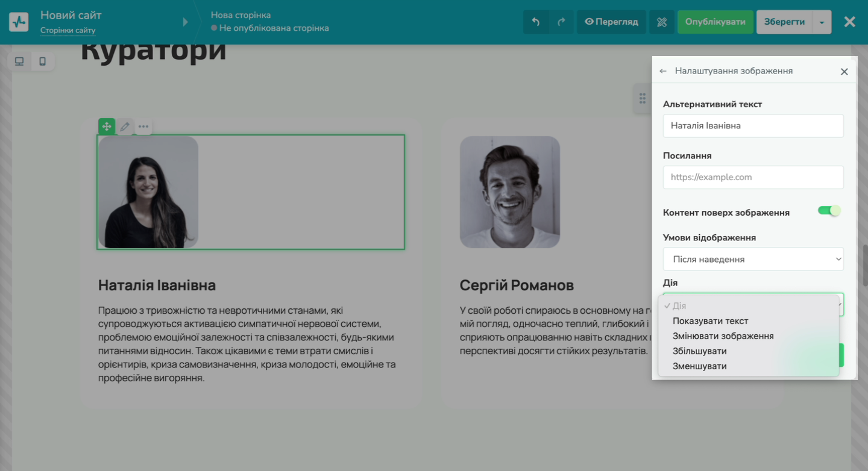Click the undo arrow icon
This screenshot has height=471, width=868.
pos(535,22)
